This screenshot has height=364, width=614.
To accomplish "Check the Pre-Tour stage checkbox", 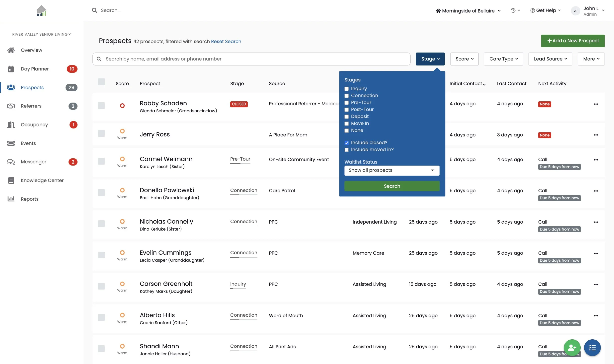I will tap(347, 103).
